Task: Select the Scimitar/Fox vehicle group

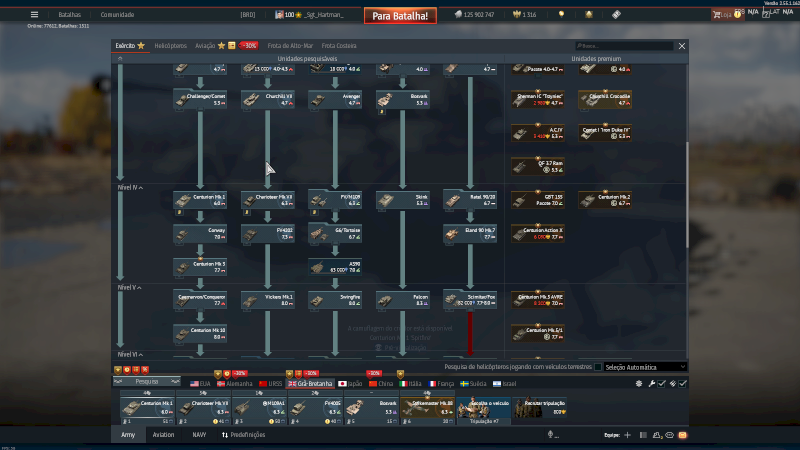Action: [x=469, y=300]
